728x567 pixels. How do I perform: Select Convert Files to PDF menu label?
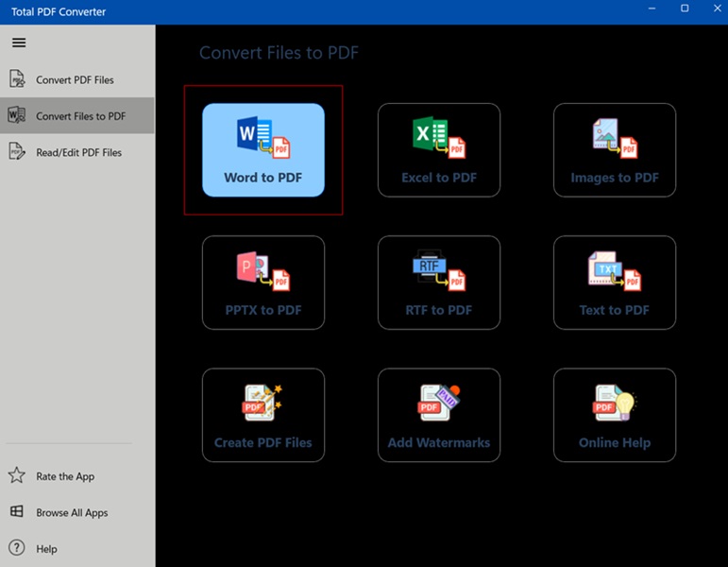click(x=81, y=116)
